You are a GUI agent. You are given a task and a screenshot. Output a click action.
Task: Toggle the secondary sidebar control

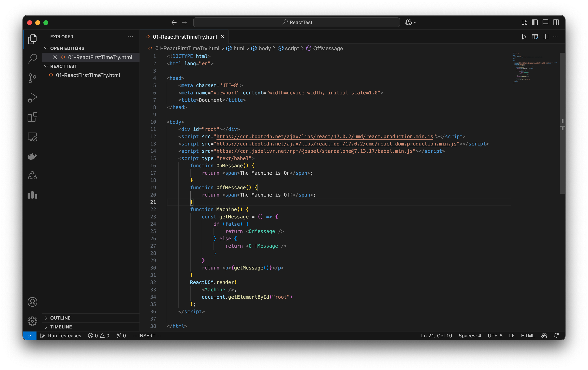(x=556, y=22)
